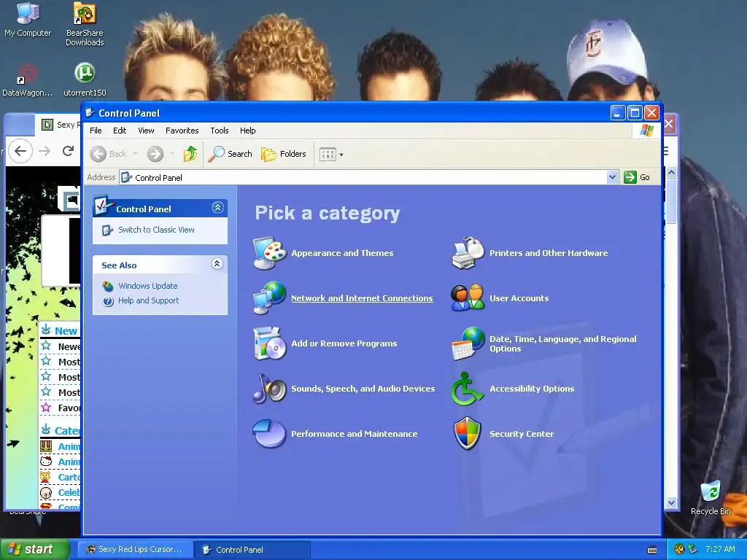This screenshot has width=747, height=560.
Task: Collapse the See Also sidebar section
Action: tap(217, 264)
